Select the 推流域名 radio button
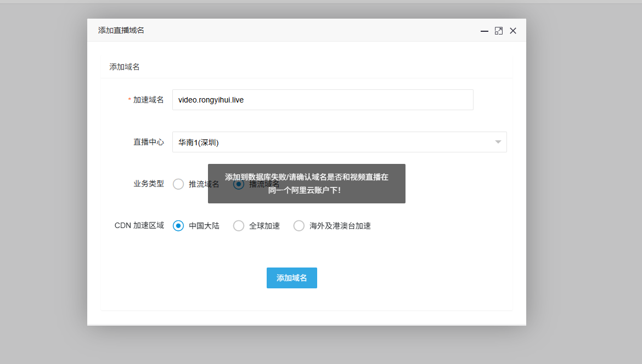Image resolution: width=642 pixels, height=364 pixels. pyautogui.click(x=178, y=184)
